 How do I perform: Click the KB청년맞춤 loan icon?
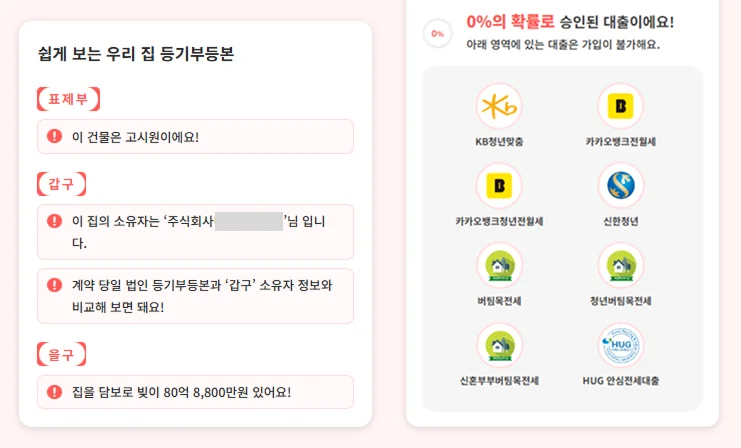[499, 106]
